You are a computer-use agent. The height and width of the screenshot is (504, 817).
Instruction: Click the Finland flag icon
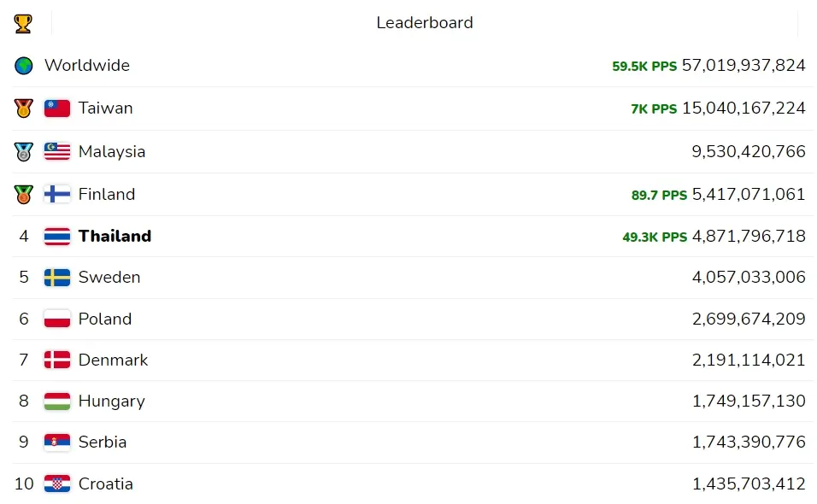click(x=57, y=195)
